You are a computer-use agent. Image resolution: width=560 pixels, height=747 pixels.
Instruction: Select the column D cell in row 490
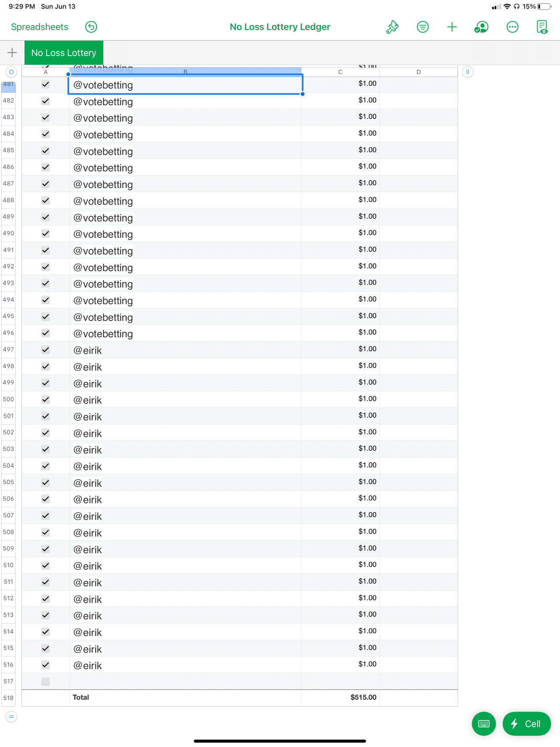[419, 234]
